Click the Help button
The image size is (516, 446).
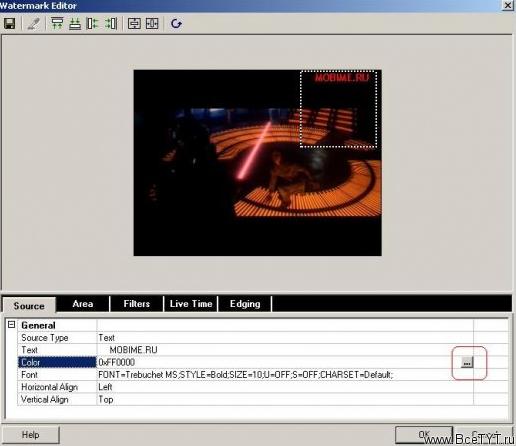point(30,435)
